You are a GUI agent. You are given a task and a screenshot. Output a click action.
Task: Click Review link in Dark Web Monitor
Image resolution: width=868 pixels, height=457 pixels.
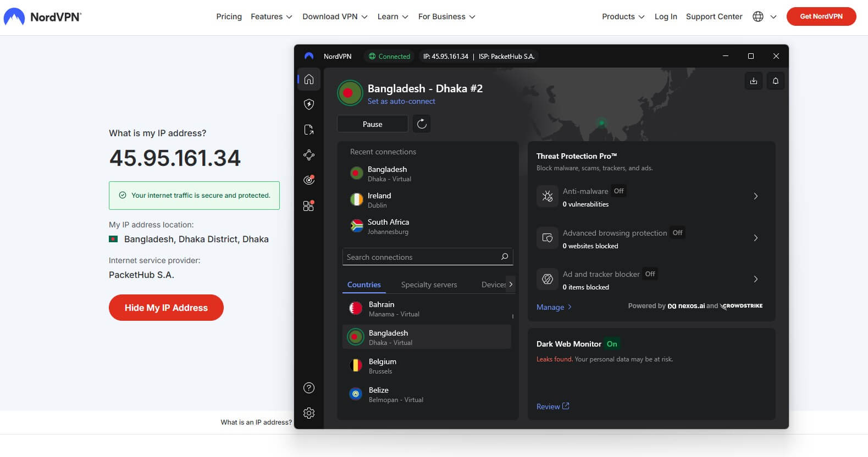click(x=552, y=406)
